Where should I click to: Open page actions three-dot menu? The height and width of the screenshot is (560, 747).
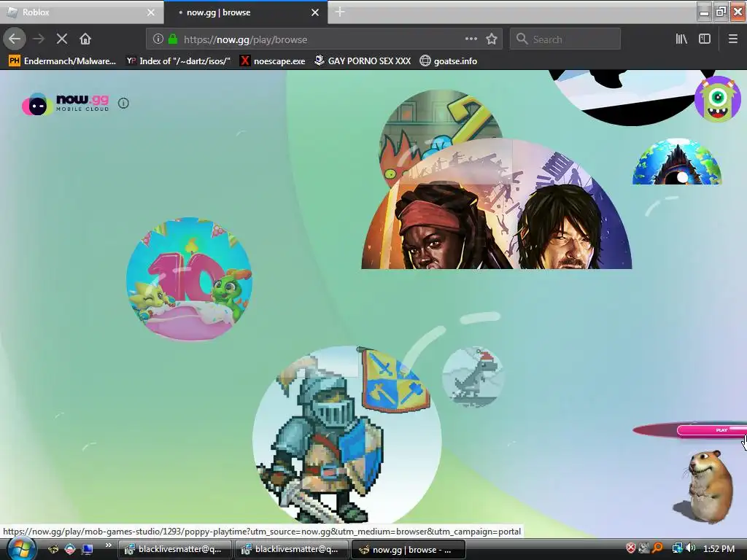point(471,39)
